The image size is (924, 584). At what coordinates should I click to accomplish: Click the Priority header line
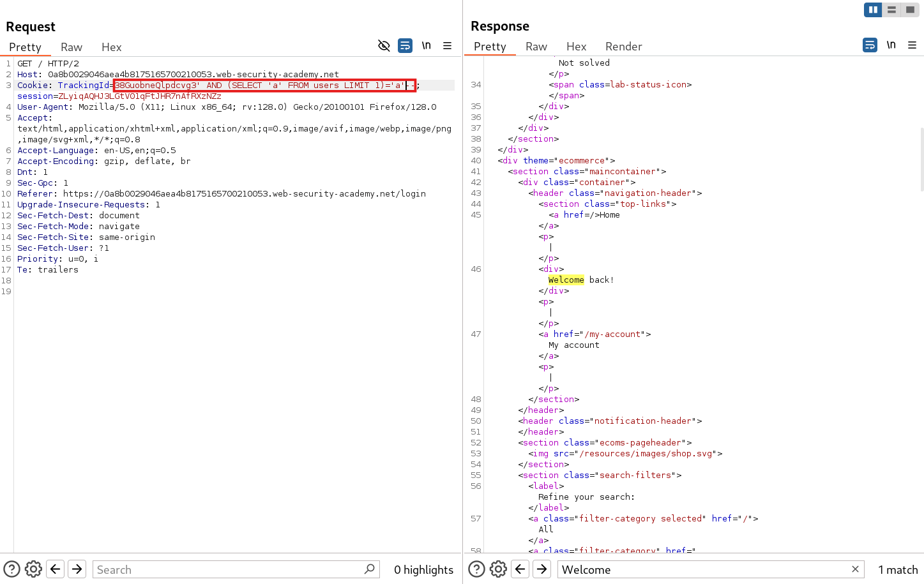(x=58, y=258)
